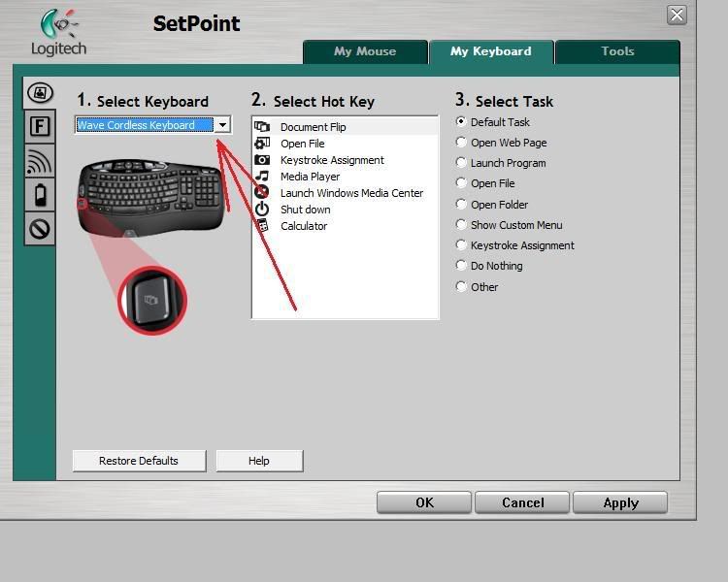Image resolution: width=728 pixels, height=582 pixels.
Task: Select the Open Web Page option
Action: pyautogui.click(x=460, y=142)
